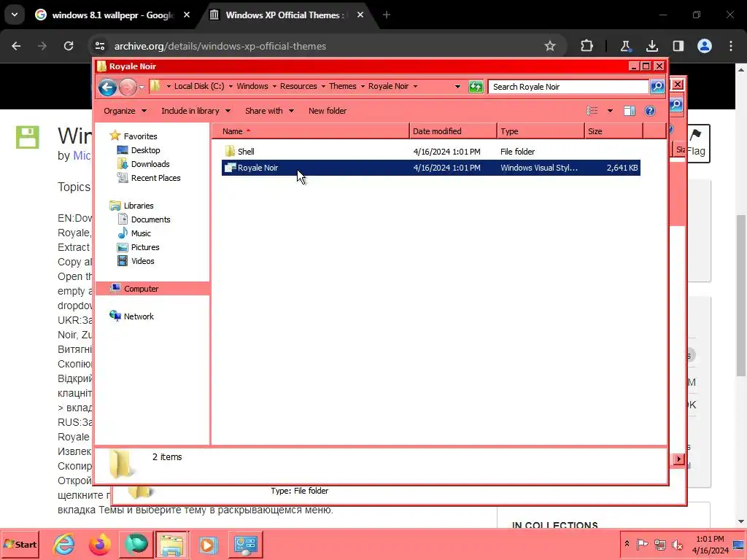Sort files by Size column

coord(614,131)
